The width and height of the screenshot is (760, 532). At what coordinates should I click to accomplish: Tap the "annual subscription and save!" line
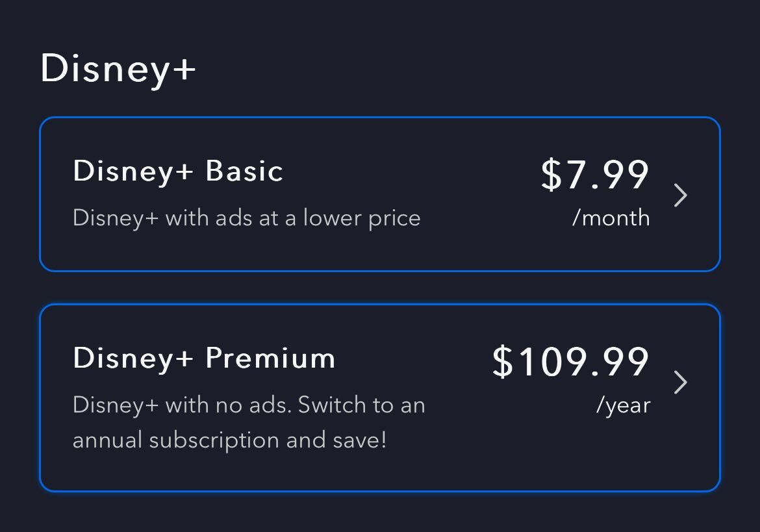point(229,440)
